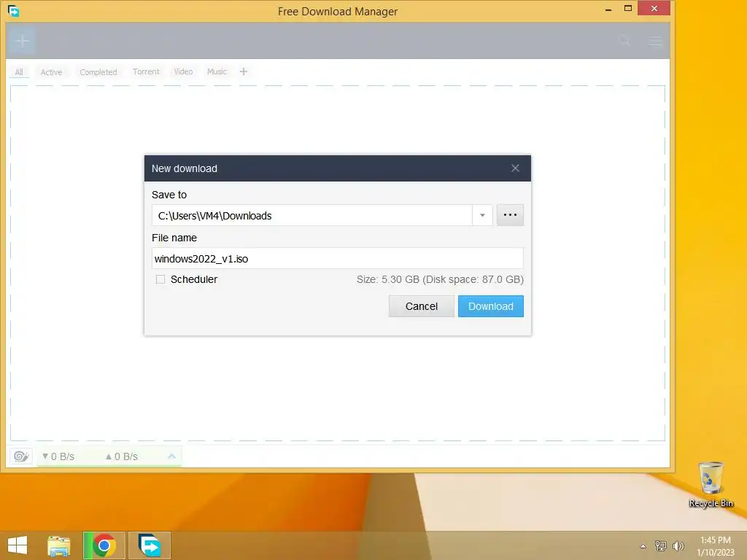The height and width of the screenshot is (560, 747).
Task: Click the network tray icon
Action: 660,545
